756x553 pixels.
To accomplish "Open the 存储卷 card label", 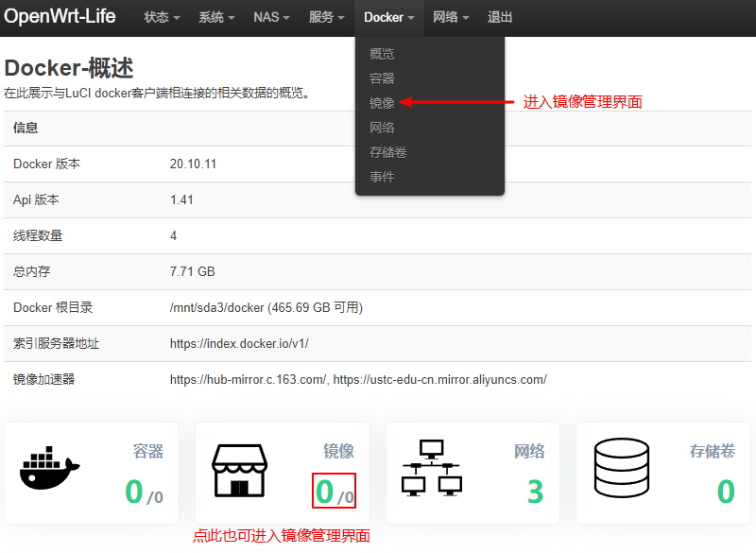I will tap(713, 451).
